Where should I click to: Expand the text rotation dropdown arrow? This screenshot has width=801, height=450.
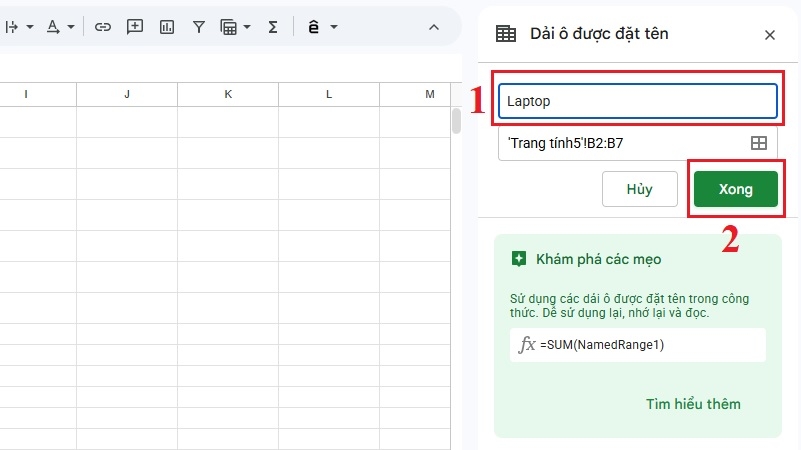(71, 27)
